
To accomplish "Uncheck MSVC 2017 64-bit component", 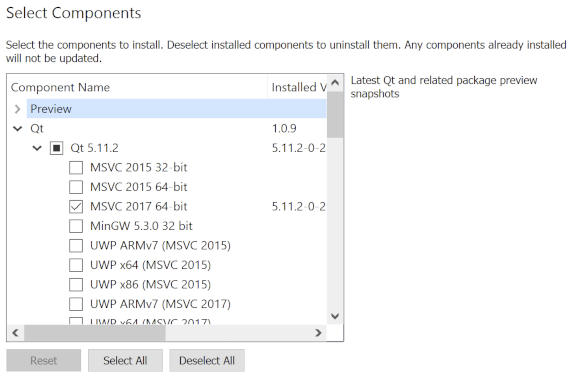I will tap(76, 207).
